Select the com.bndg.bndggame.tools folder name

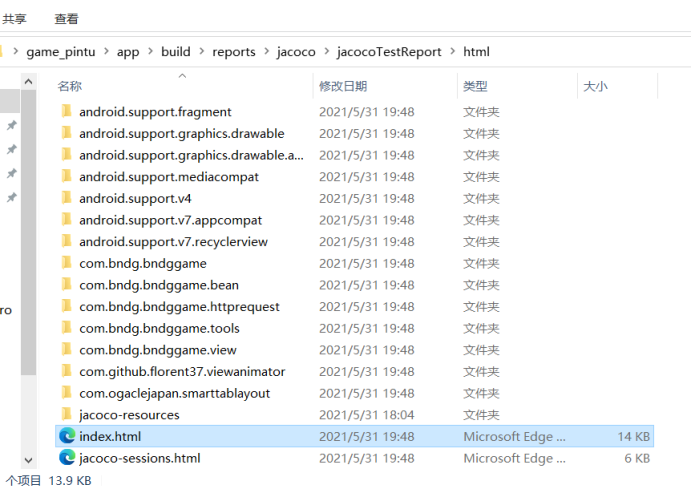[159, 328]
